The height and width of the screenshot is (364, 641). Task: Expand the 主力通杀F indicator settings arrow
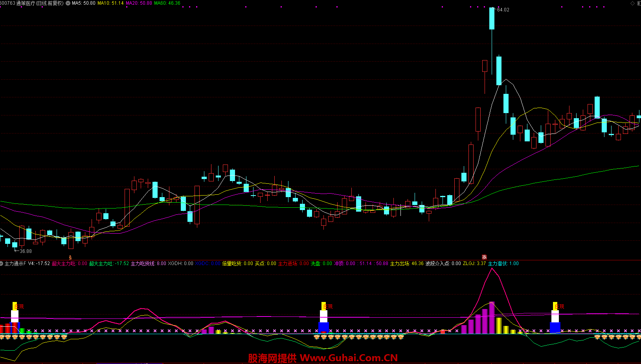click(x=2, y=263)
